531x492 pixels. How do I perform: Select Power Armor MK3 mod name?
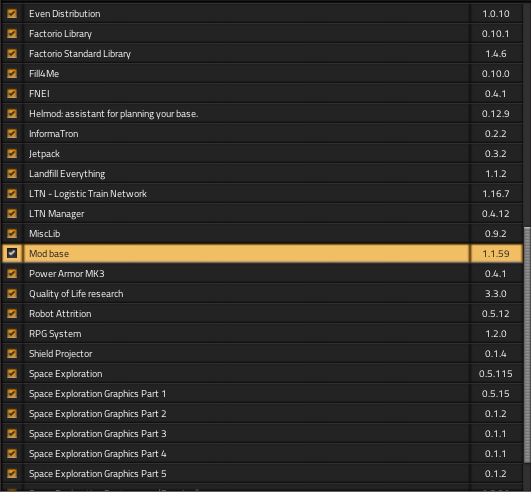tap(67, 273)
